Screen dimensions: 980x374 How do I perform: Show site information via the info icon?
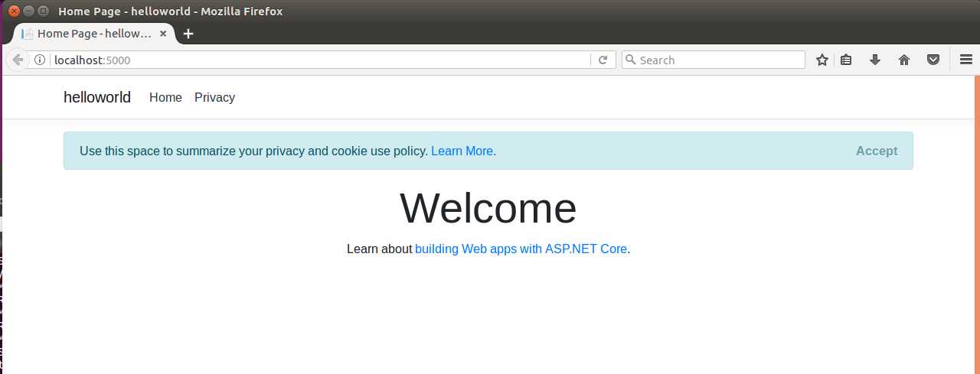click(40, 60)
